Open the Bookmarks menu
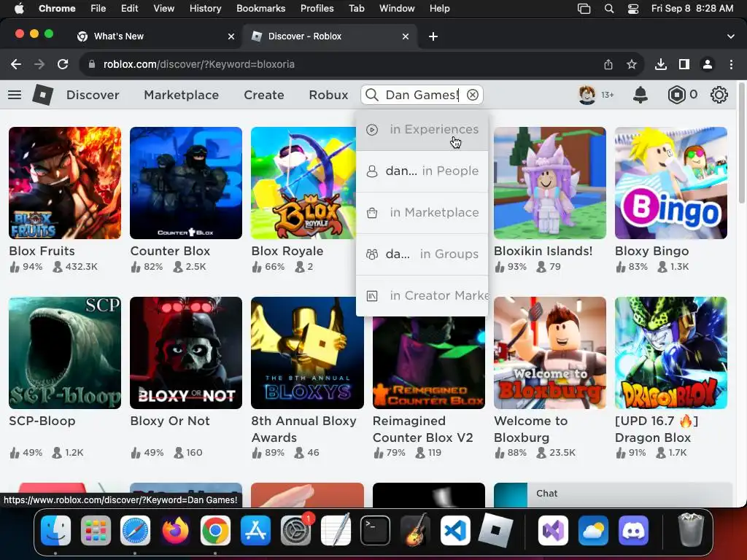 point(260,9)
